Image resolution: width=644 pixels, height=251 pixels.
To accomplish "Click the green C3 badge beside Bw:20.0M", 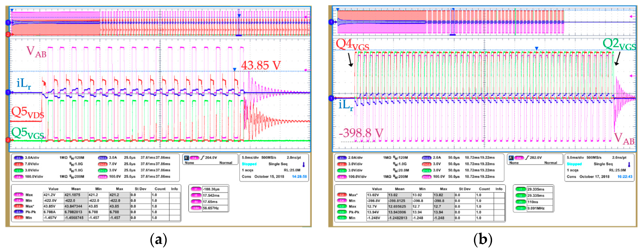I will (342, 170).
